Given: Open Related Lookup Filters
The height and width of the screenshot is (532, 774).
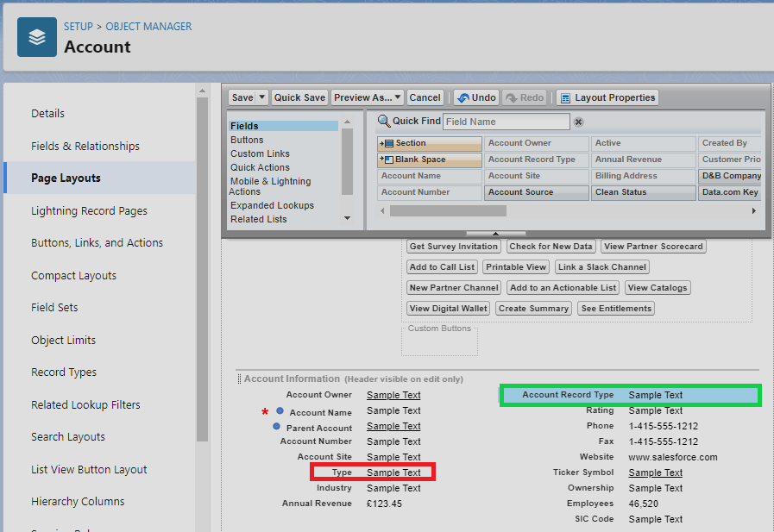Looking at the screenshot, I should pos(86,404).
